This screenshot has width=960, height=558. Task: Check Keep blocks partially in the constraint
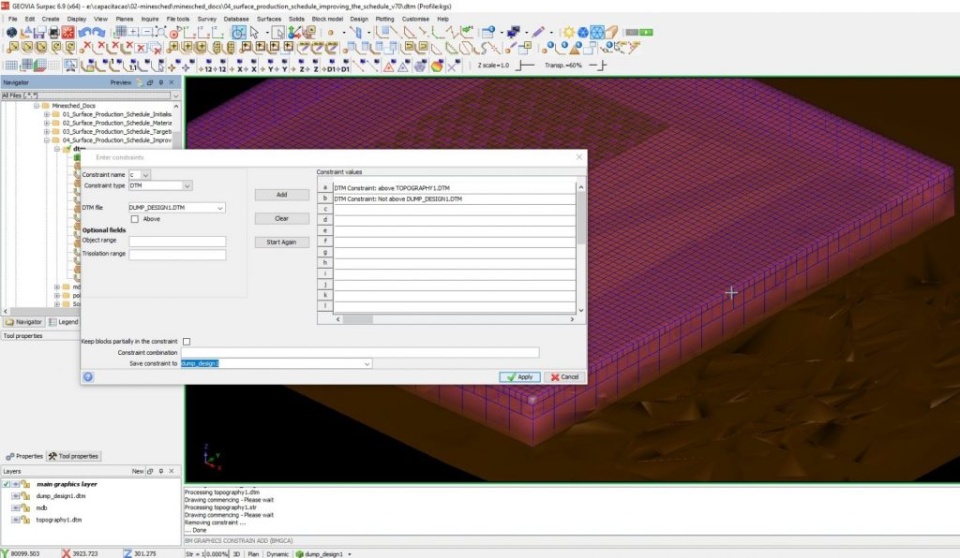click(186, 341)
